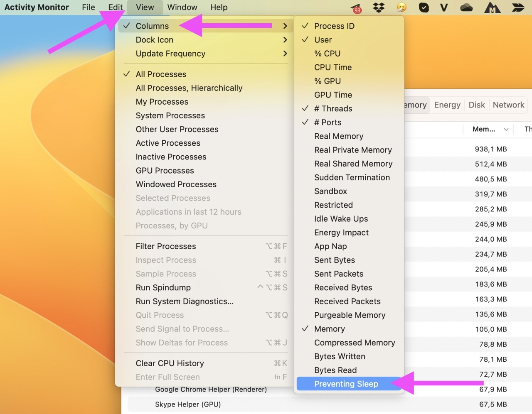Enable the % GPU column
This screenshot has height=414, width=532.
tap(349, 81)
